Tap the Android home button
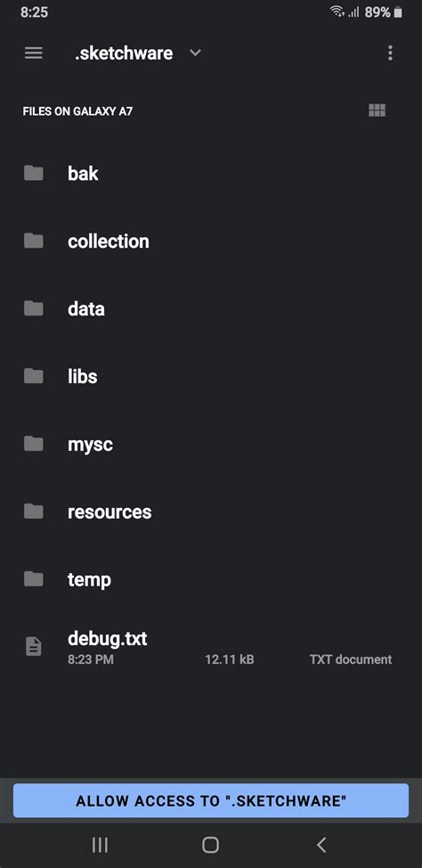The image size is (422, 868). 211,845
